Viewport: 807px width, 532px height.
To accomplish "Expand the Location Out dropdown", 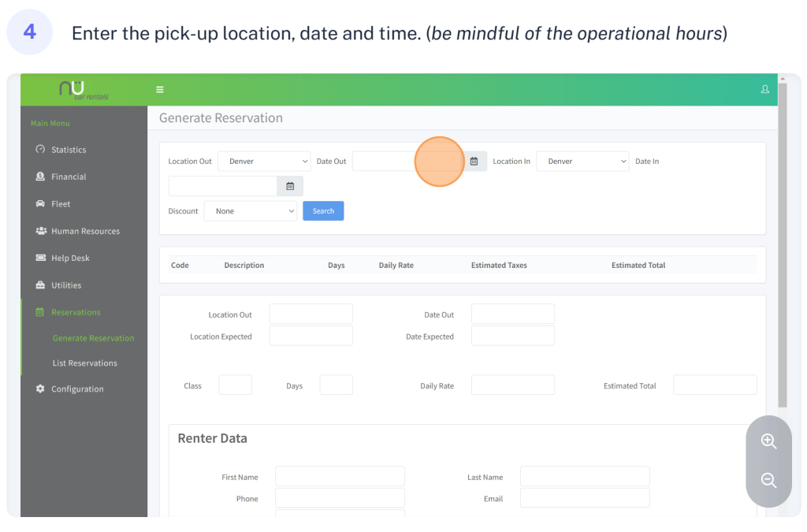I will [264, 162].
